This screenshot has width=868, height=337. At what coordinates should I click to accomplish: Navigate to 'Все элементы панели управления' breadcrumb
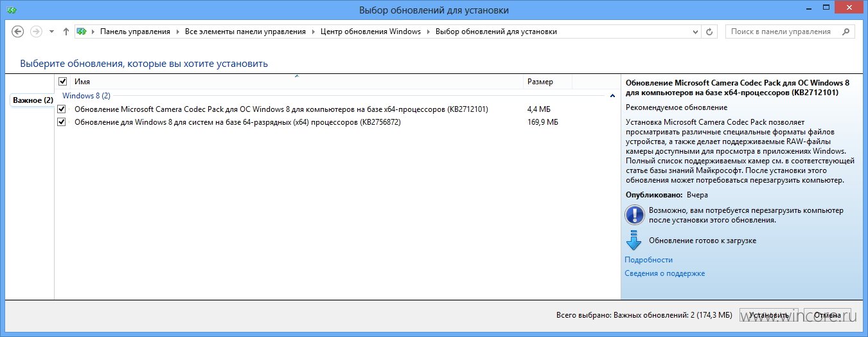(x=245, y=32)
